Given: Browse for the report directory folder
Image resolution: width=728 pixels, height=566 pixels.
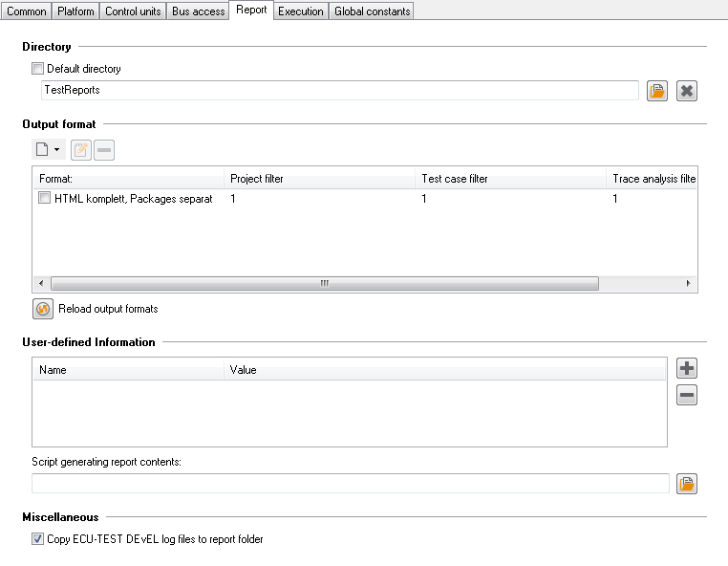Looking at the screenshot, I should tap(657, 91).
